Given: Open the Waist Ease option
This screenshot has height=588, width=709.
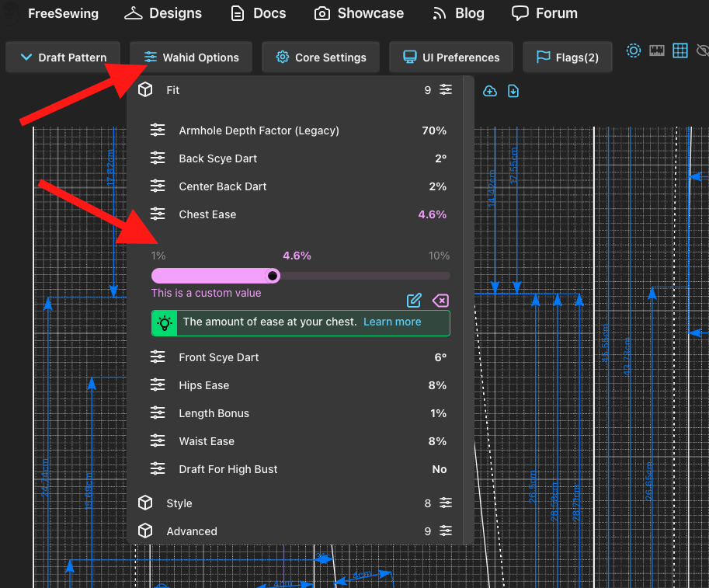Looking at the screenshot, I should [298, 441].
